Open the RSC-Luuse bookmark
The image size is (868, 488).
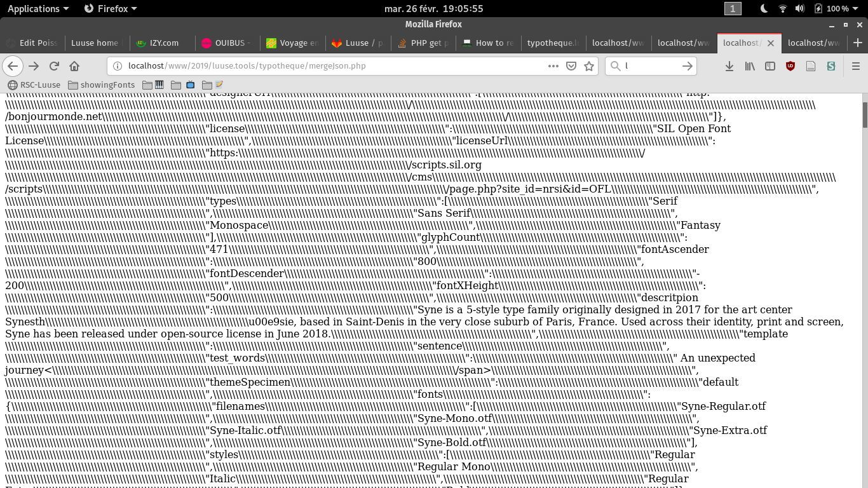coord(34,85)
